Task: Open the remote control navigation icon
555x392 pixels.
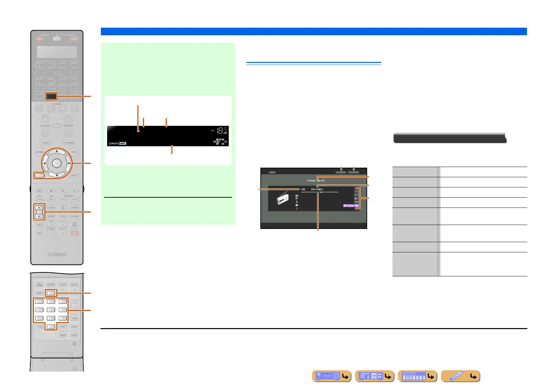Action: [460, 376]
